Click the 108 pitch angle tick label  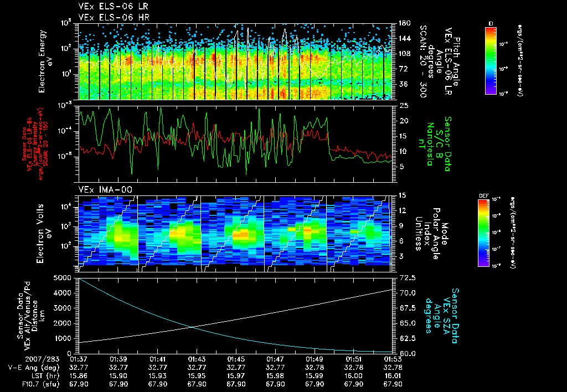click(x=404, y=54)
